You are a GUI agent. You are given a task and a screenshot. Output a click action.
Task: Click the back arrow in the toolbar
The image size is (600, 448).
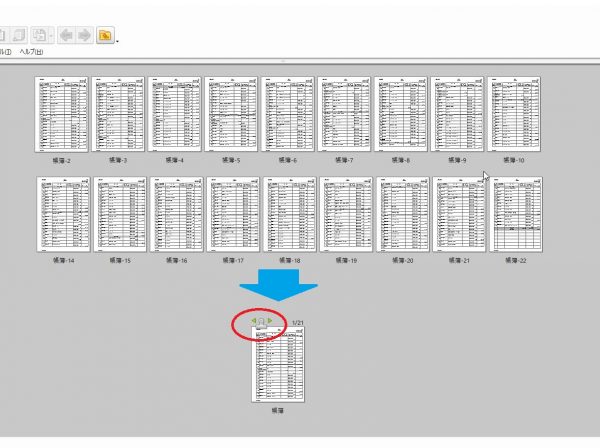tap(67, 36)
